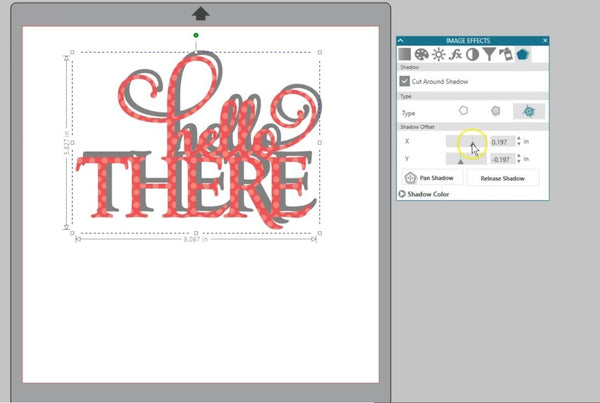Select the offset shadow type
Image resolution: width=600 pixels, height=403 pixels.
coord(529,111)
